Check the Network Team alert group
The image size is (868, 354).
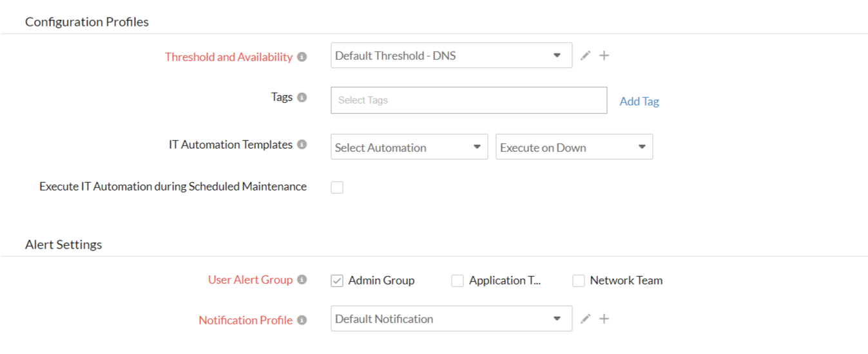579,281
